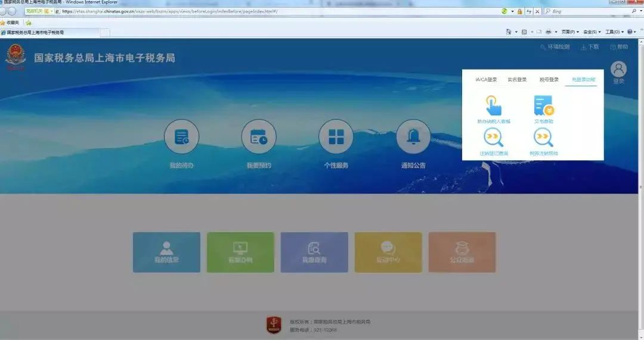Screen dimensions: 644x340
Task: Select the 免登录功能 tab
Action: tap(584, 80)
